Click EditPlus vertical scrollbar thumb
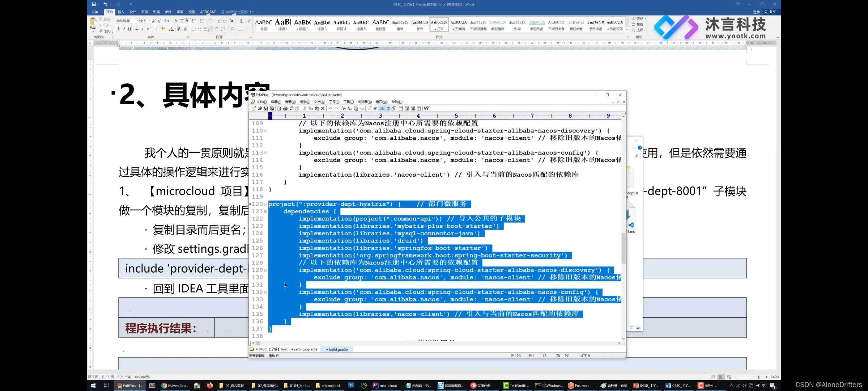The image size is (868, 391). pos(623,248)
